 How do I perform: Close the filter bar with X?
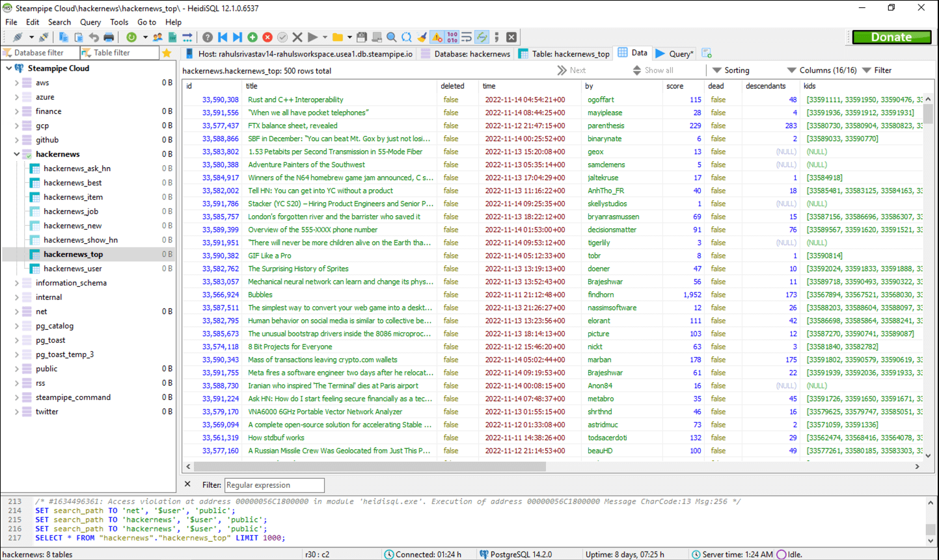click(x=187, y=485)
